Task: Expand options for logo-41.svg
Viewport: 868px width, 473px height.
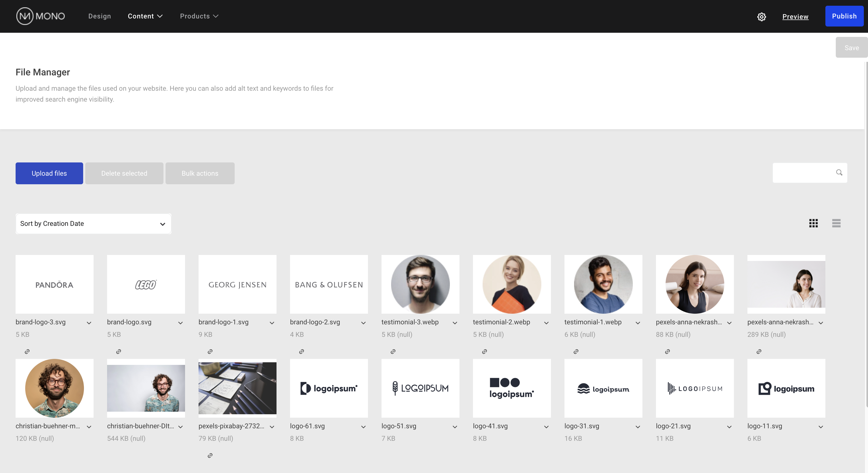Action: coord(547,427)
